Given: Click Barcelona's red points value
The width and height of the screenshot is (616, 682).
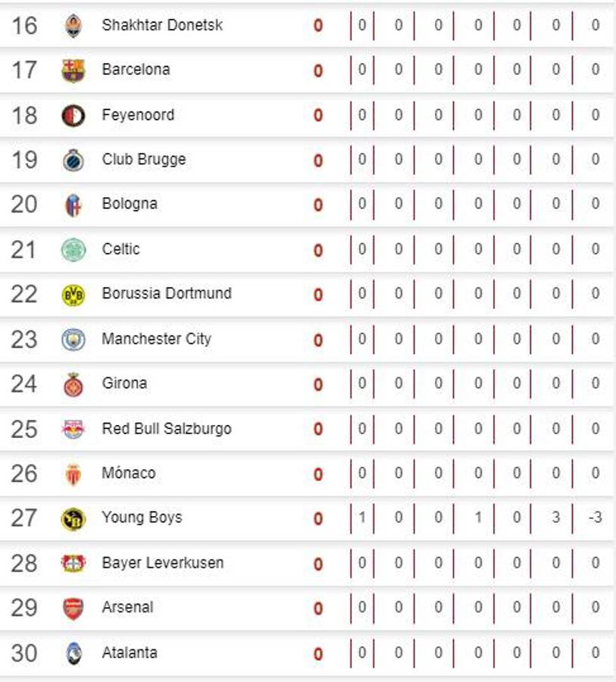Looking at the screenshot, I should pos(318,70).
